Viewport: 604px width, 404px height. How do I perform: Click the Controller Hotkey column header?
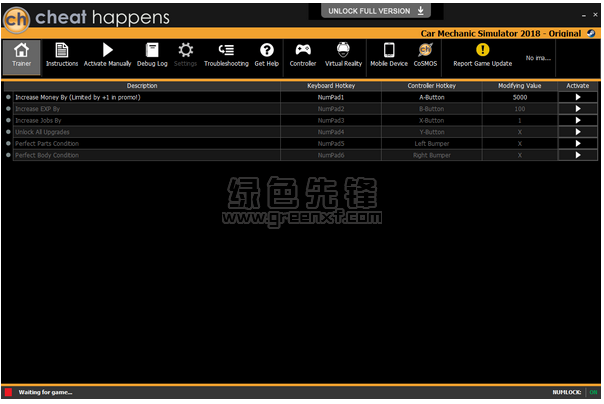click(x=431, y=85)
